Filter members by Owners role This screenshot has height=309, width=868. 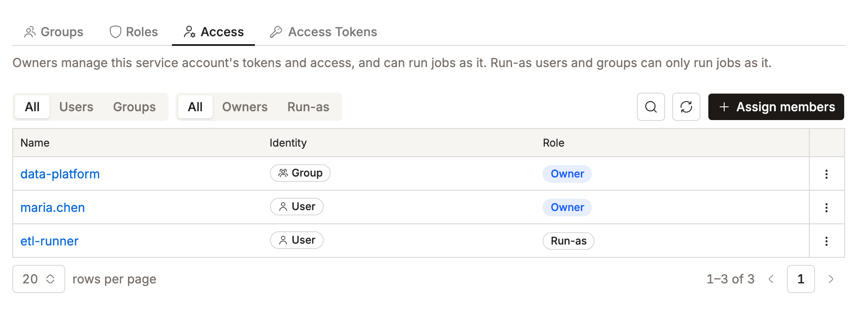(x=245, y=107)
